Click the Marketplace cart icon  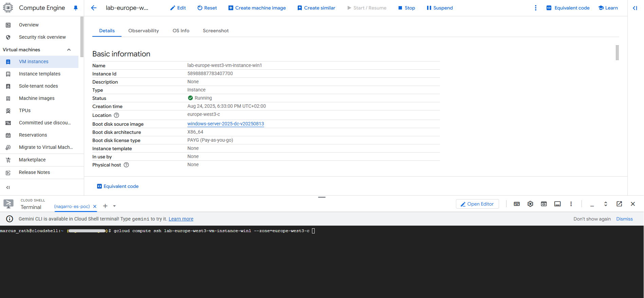(8, 160)
